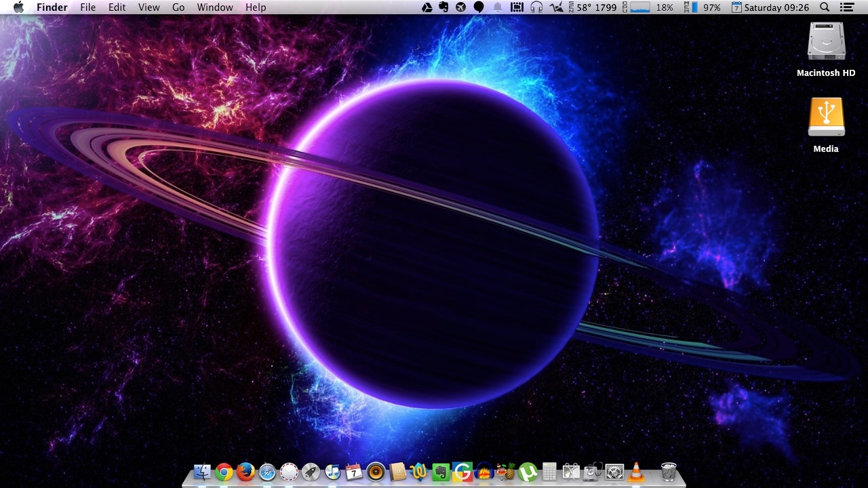Open the Edit menu
The width and height of the screenshot is (868, 488).
(117, 7)
